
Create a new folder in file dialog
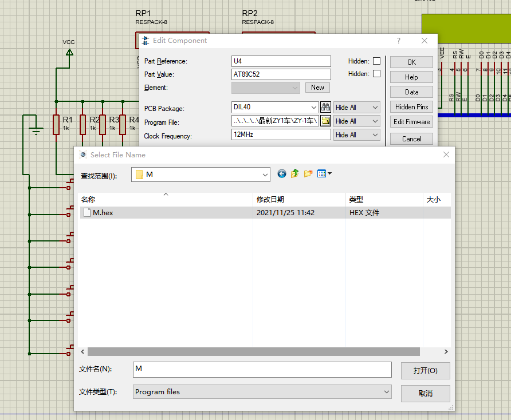[308, 173]
